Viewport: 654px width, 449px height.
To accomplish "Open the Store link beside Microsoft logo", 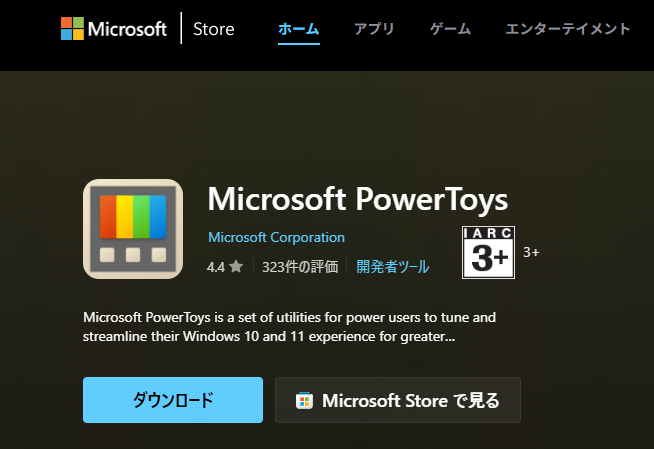I will pyautogui.click(x=214, y=29).
